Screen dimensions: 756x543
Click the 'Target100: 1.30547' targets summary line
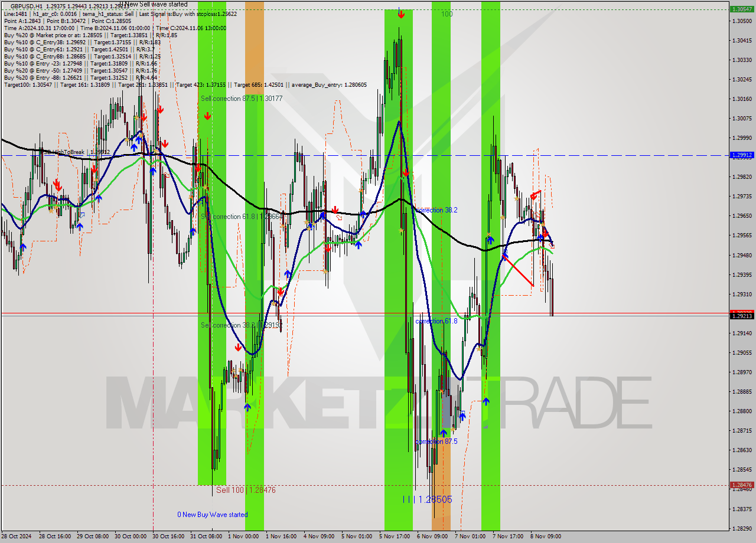[185, 84]
